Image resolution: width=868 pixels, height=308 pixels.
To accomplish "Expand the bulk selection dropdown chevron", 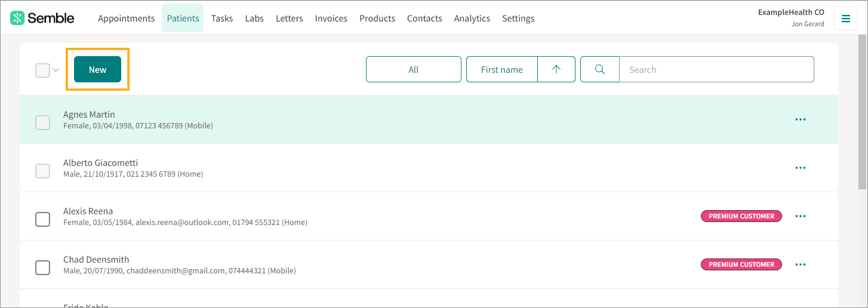I will pos(56,70).
